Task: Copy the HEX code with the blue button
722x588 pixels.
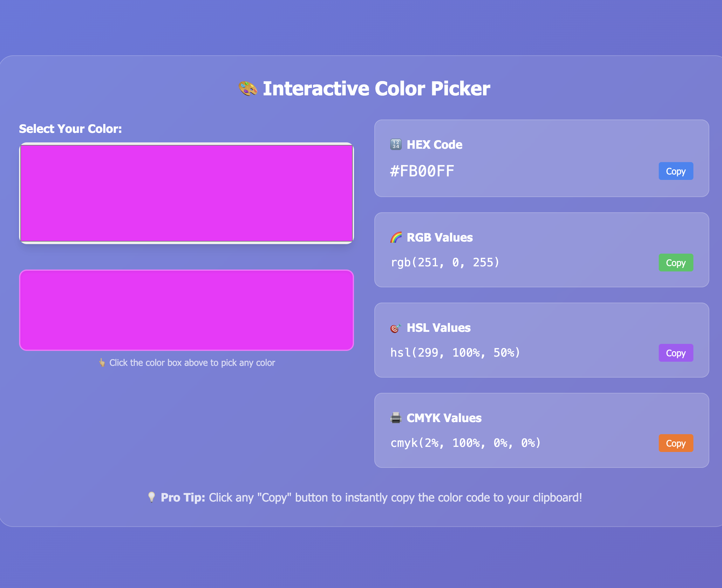Action: (x=676, y=171)
